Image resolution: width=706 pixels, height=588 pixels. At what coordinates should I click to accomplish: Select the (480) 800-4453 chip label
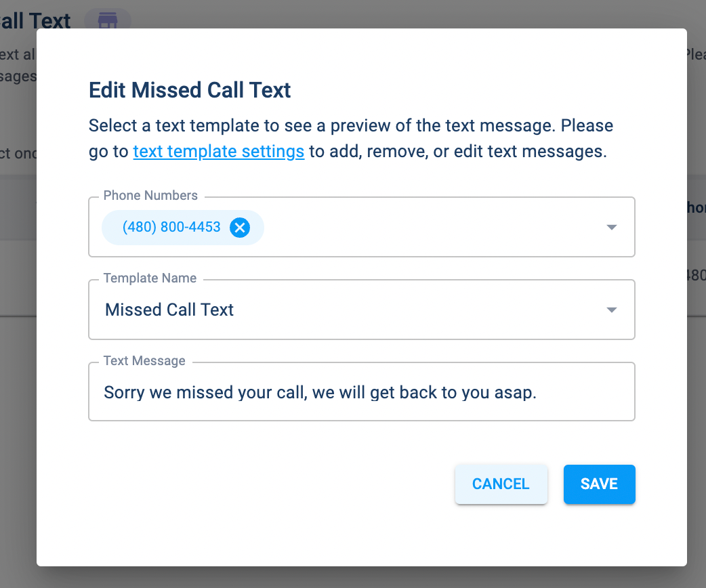click(171, 228)
